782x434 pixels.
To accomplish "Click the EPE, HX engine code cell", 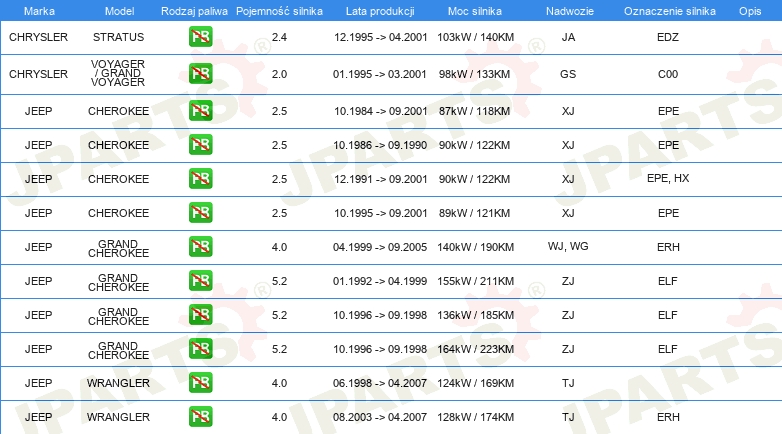I will pyautogui.click(x=668, y=179).
